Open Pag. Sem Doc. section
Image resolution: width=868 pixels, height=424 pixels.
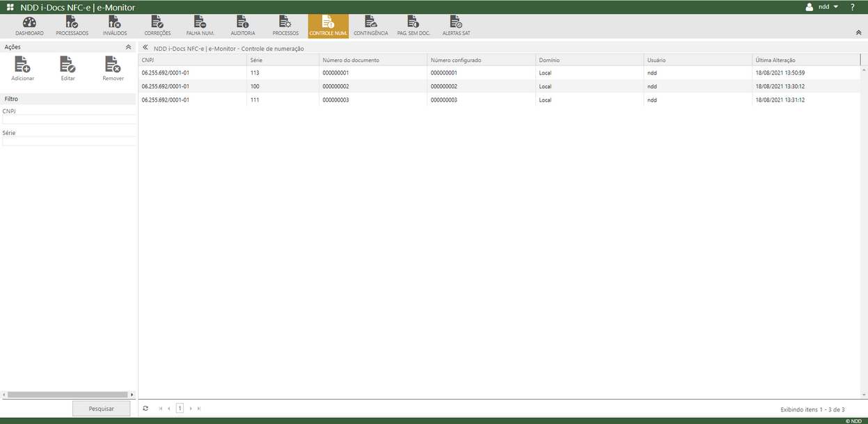click(x=413, y=25)
